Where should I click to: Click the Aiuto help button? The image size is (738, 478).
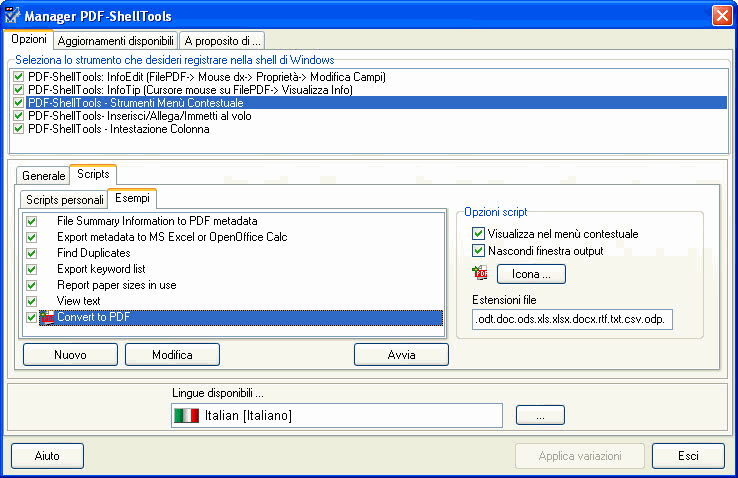[x=47, y=456]
